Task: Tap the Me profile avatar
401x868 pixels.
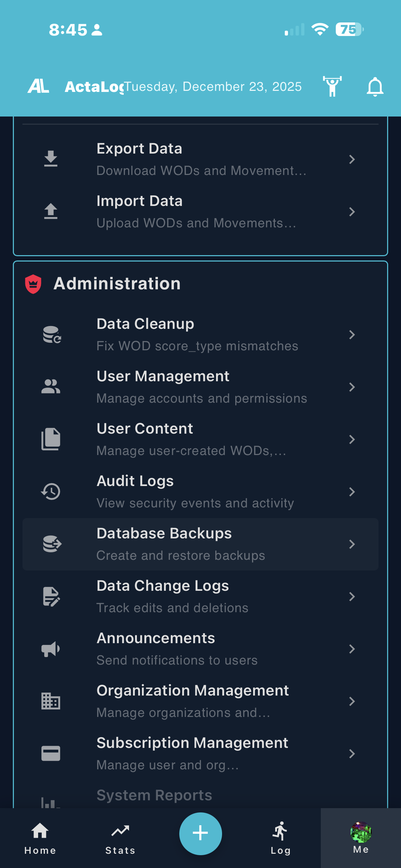Action: [361, 833]
